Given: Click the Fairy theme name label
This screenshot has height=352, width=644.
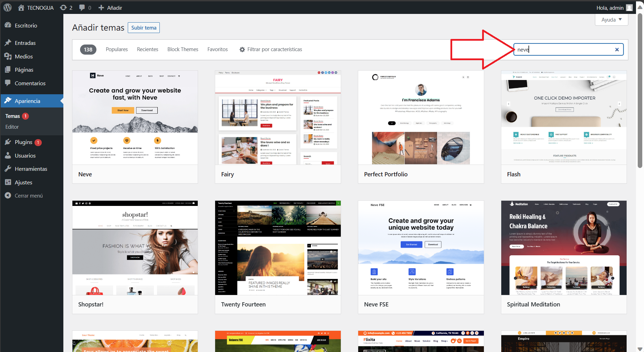Looking at the screenshot, I should pyautogui.click(x=228, y=174).
